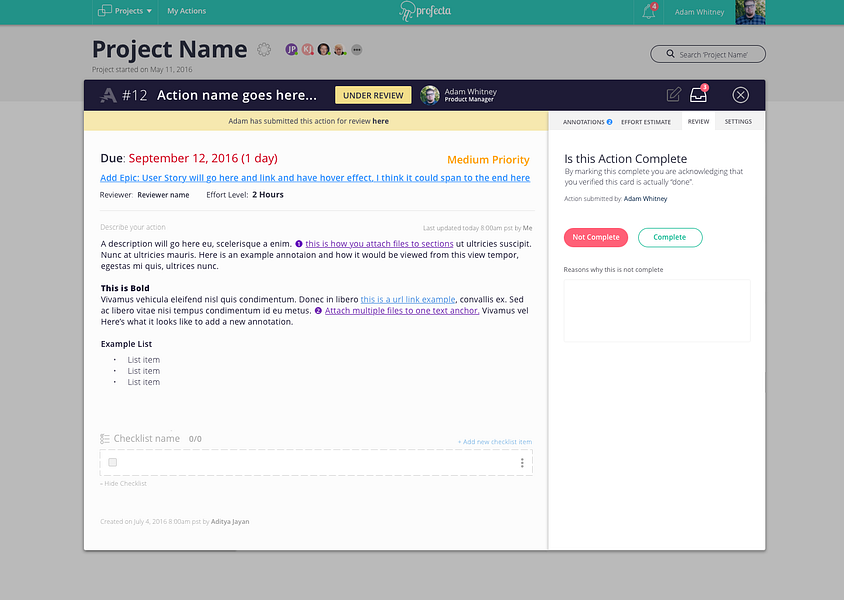Mark action as Complete
Image resolution: width=844 pixels, height=600 pixels.
pyautogui.click(x=670, y=237)
